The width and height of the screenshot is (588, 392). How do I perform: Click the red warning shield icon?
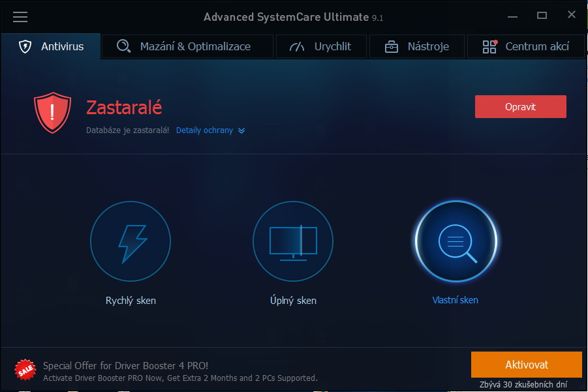(52, 113)
